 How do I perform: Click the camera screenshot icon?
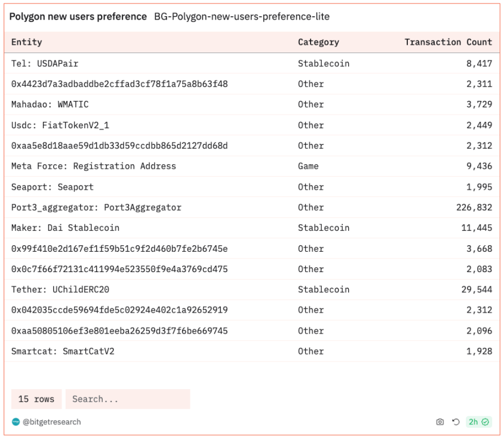click(x=440, y=422)
